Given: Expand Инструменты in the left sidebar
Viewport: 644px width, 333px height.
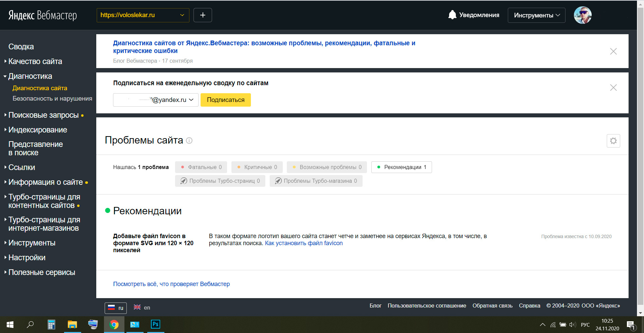Looking at the screenshot, I should [32, 243].
